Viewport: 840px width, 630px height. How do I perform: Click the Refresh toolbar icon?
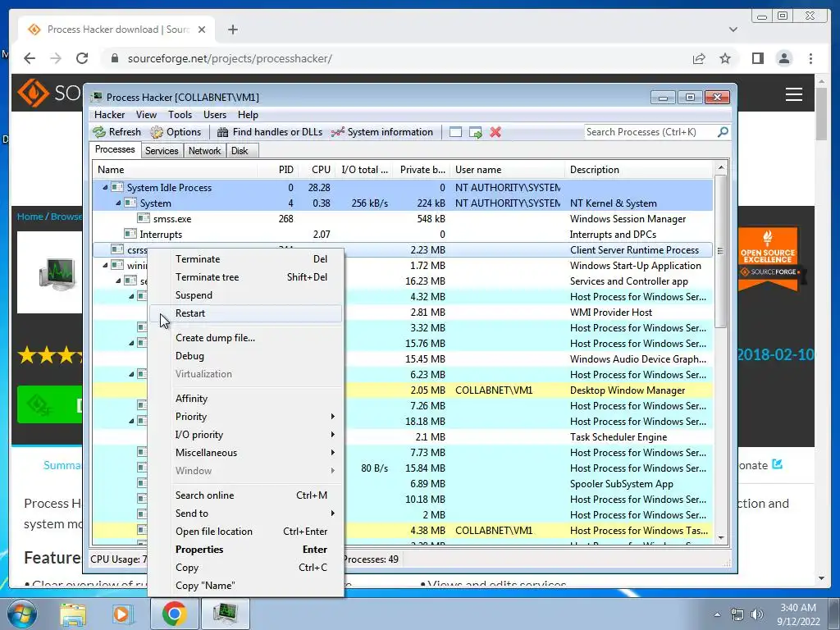(x=99, y=132)
